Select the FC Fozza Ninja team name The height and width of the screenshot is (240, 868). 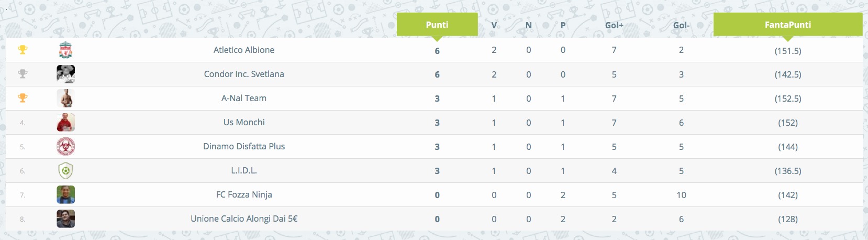coord(244,194)
